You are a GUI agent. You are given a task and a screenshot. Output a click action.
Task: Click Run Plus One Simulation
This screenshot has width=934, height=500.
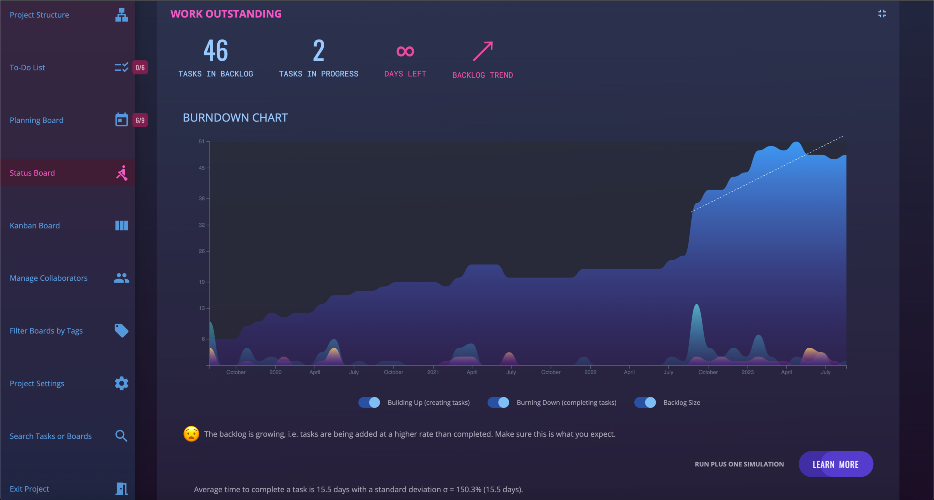coord(739,464)
